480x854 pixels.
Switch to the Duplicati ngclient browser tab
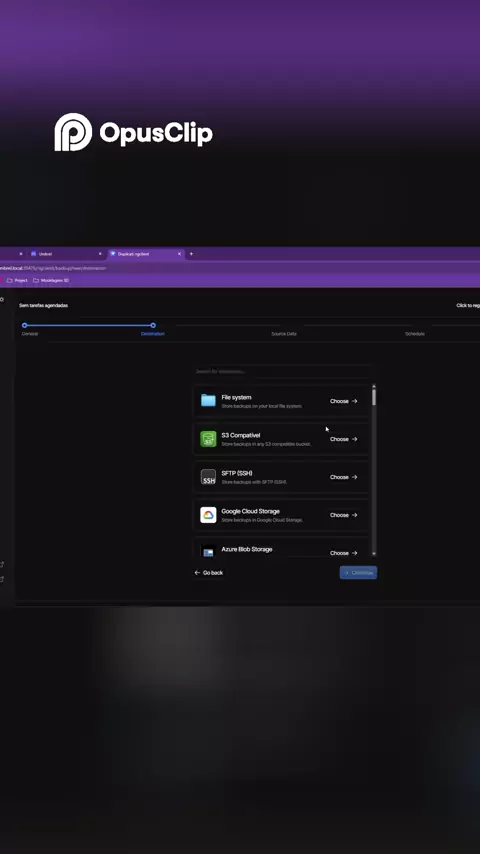[x=146, y=254]
